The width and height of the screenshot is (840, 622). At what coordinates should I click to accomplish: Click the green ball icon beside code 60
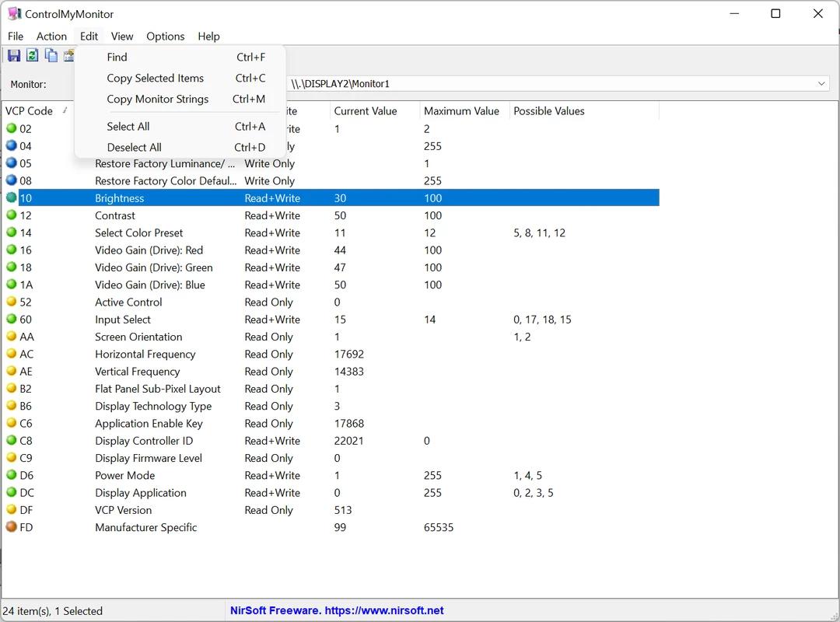point(11,319)
